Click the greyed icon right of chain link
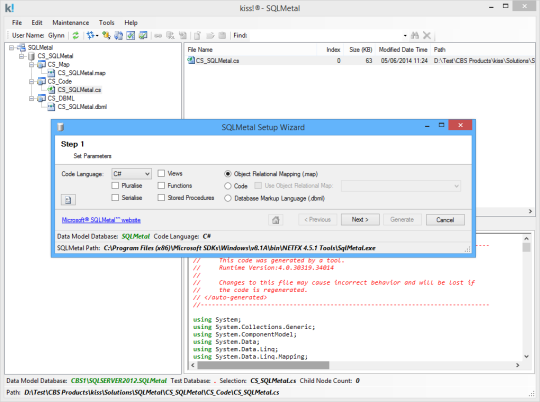The image size is (540, 402). tap(170, 35)
